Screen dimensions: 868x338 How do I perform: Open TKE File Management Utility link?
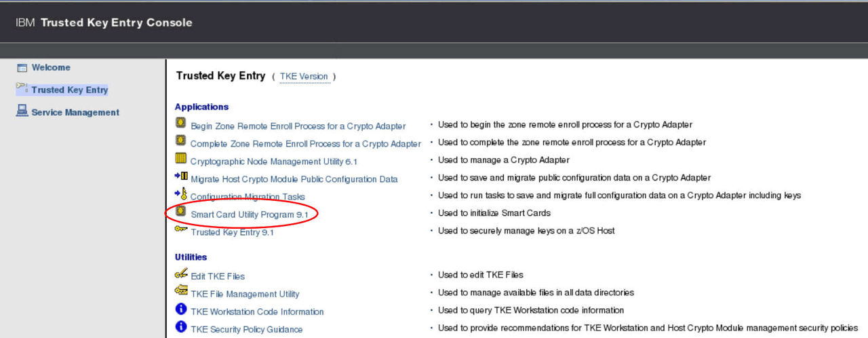coord(245,294)
